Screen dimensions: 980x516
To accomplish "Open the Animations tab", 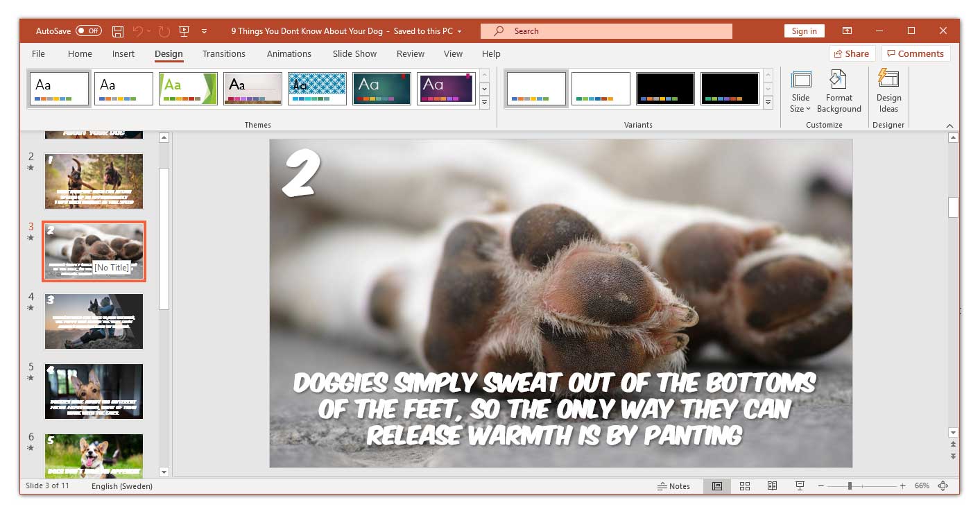I will tap(289, 53).
